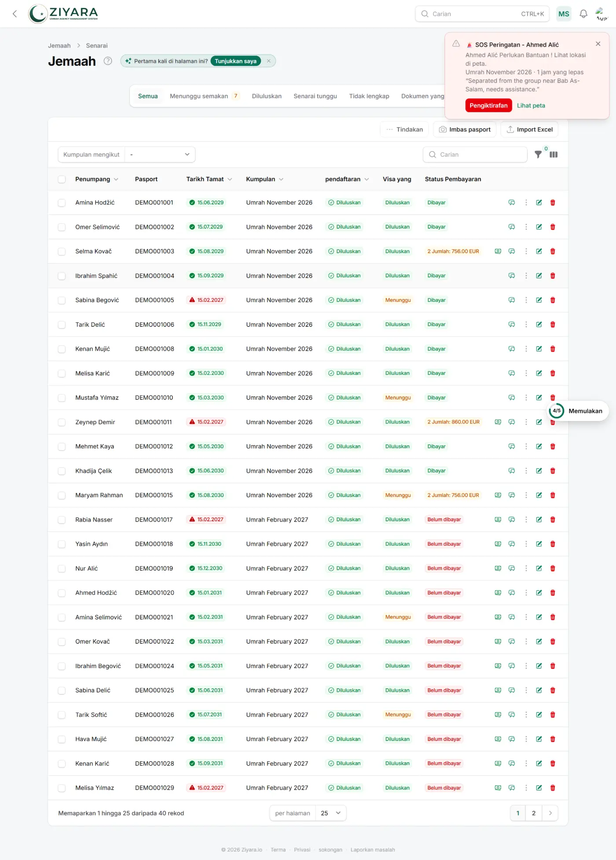Sort by the pendaftaran column header
This screenshot has width=616, height=860.
[347, 179]
